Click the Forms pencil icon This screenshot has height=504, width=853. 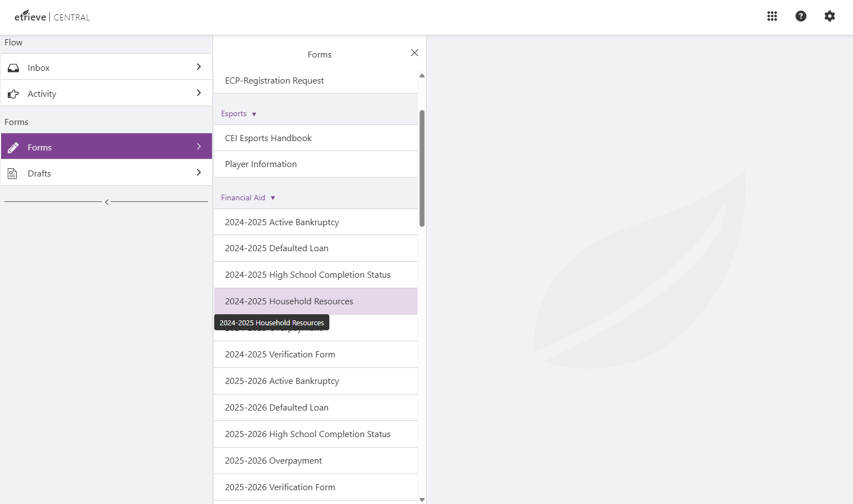[13, 147]
